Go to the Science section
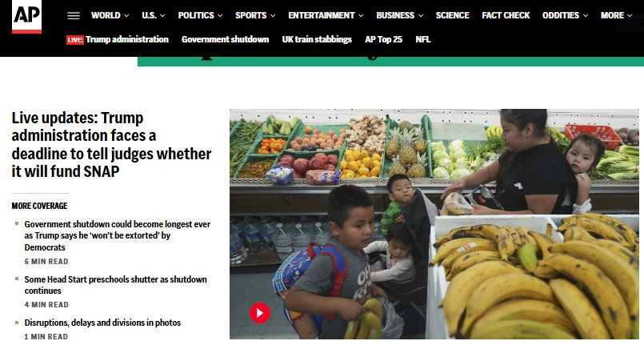The width and height of the screenshot is (644, 345). 452,15
